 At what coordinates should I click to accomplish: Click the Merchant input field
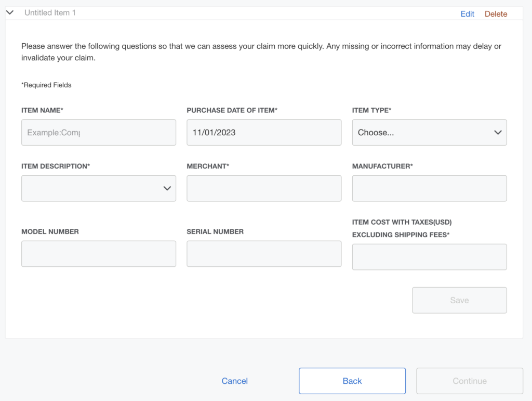coord(263,188)
